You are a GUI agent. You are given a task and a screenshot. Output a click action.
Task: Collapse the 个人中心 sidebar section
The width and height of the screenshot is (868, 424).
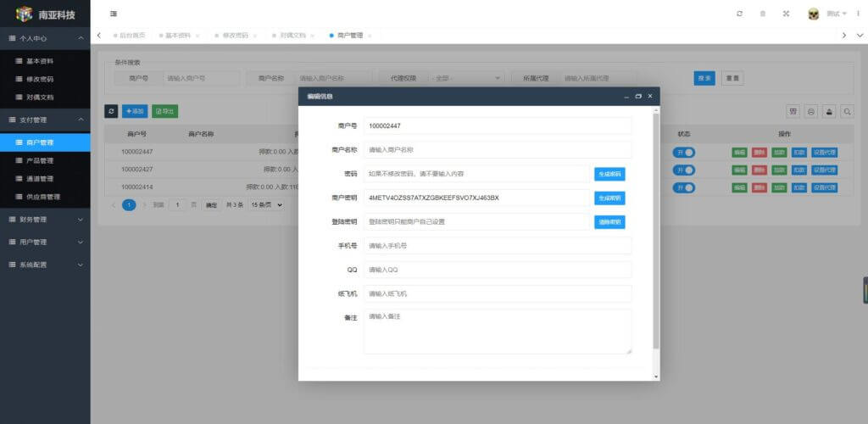[45, 39]
